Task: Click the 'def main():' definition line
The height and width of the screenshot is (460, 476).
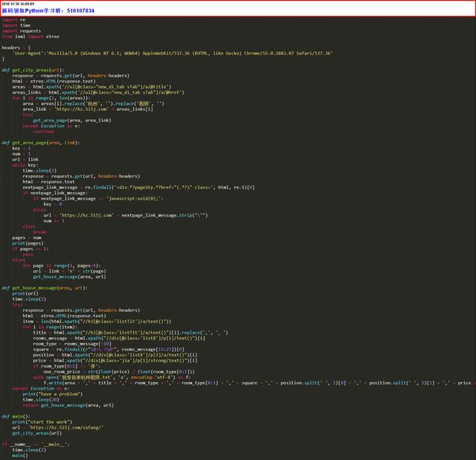Action: 16,416
